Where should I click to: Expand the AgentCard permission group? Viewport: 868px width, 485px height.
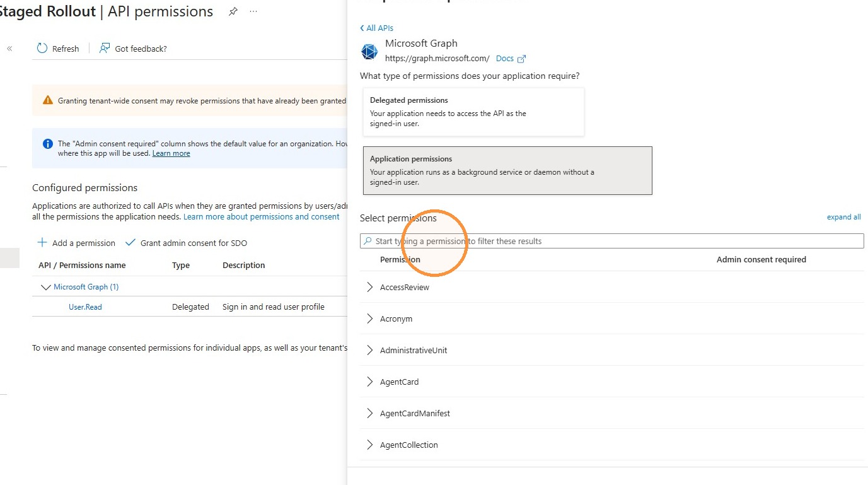[x=369, y=382]
